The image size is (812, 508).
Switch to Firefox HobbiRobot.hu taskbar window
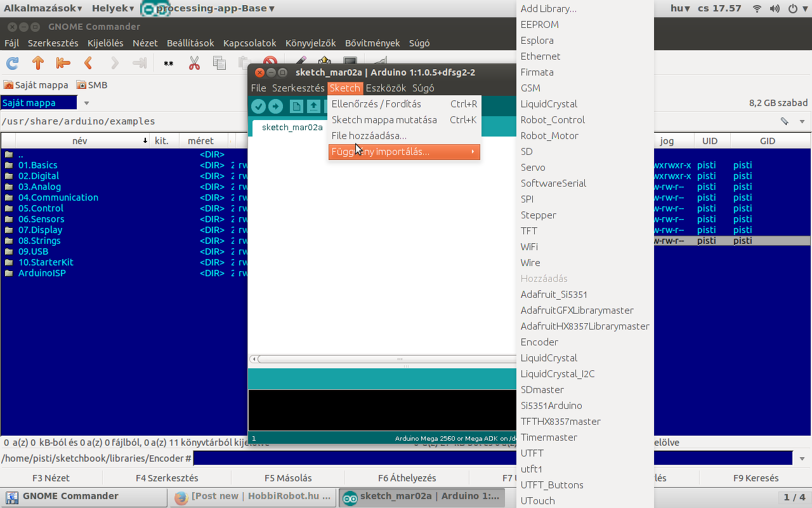pyautogui.click(x=252, y=497)
